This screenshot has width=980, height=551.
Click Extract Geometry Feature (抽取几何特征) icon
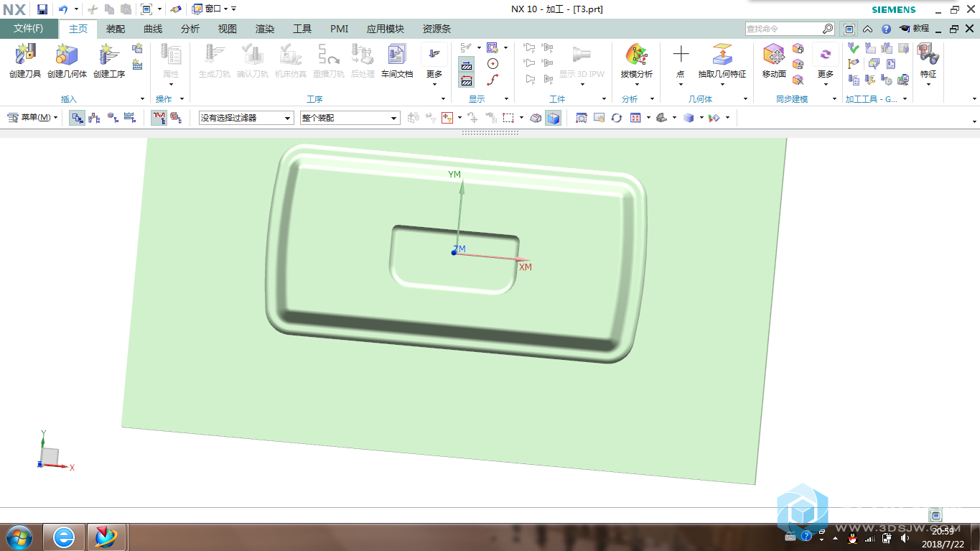click(722, 55)
